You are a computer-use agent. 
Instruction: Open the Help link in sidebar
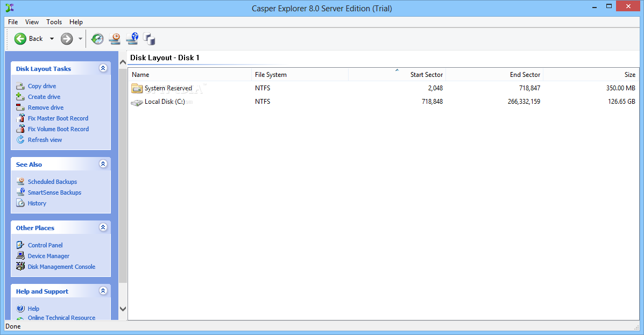[34, 309]
